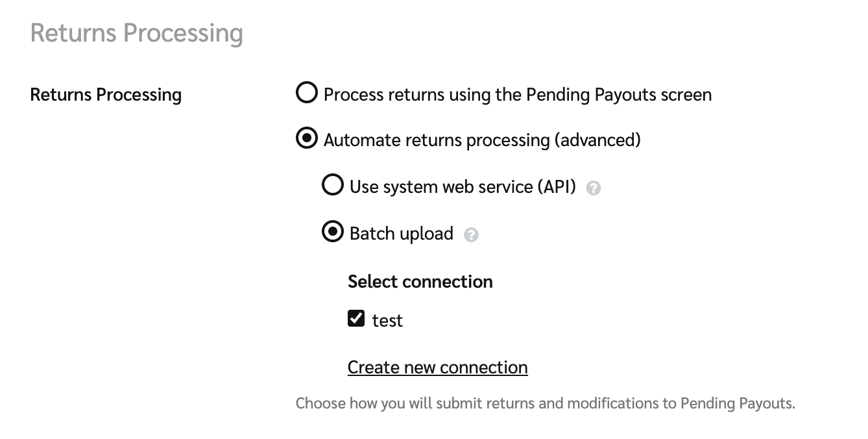Click the bold Returns Processing field label
Image resolution: width=868 pixels, height=439 pixels.
coord(106,95)
